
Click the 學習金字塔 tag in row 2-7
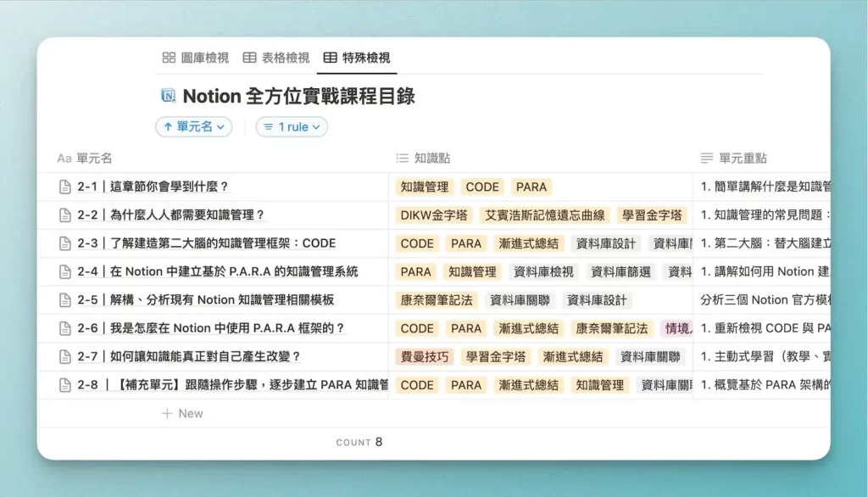click(x=496, y=357)
